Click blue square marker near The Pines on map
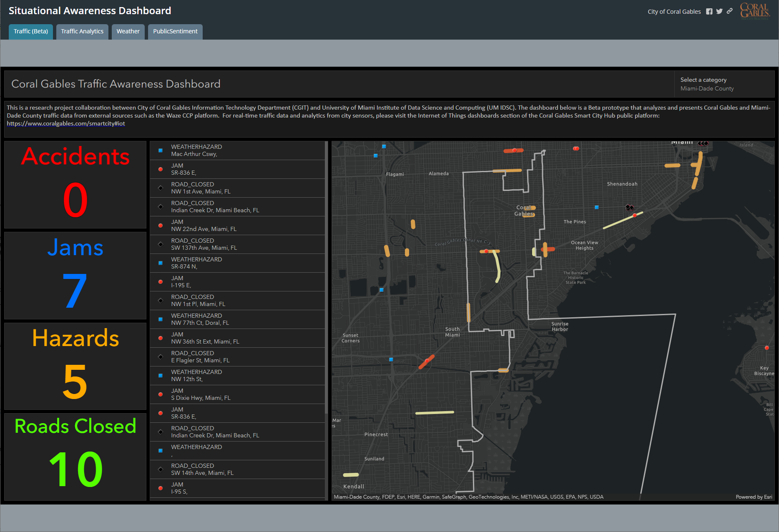The width and height of the screenshot is (779, 532). [597, 207]
